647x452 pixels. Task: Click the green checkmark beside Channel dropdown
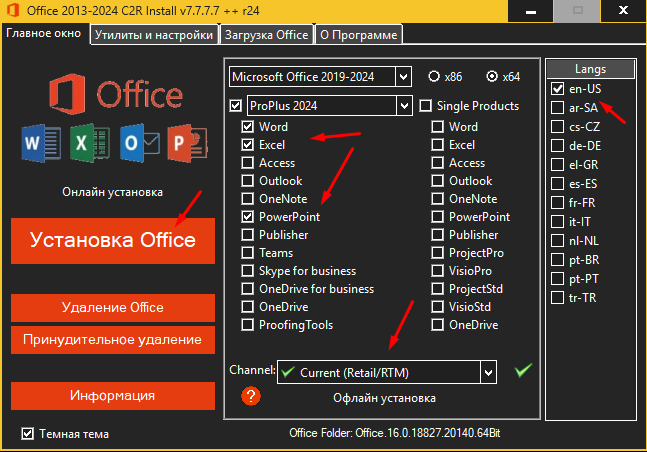523,370
